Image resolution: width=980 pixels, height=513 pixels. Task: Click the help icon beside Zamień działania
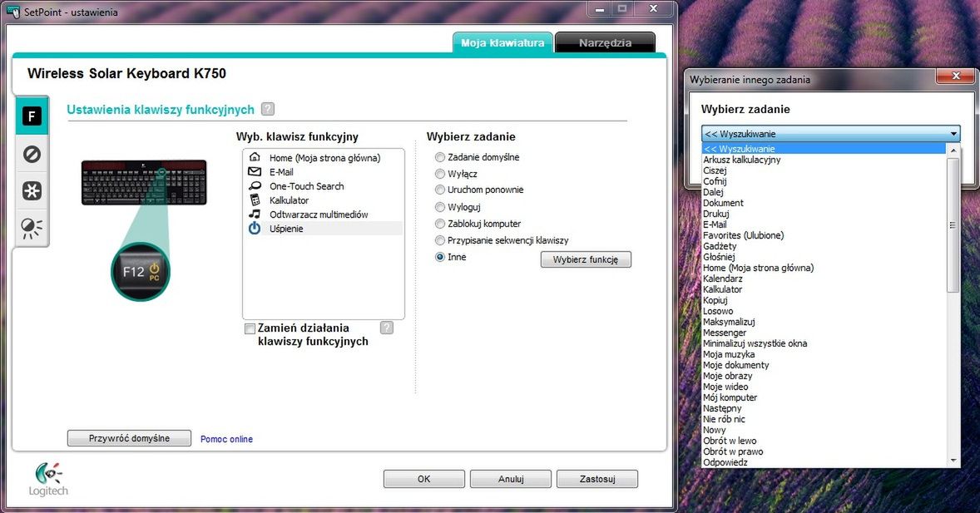point(387,328)
